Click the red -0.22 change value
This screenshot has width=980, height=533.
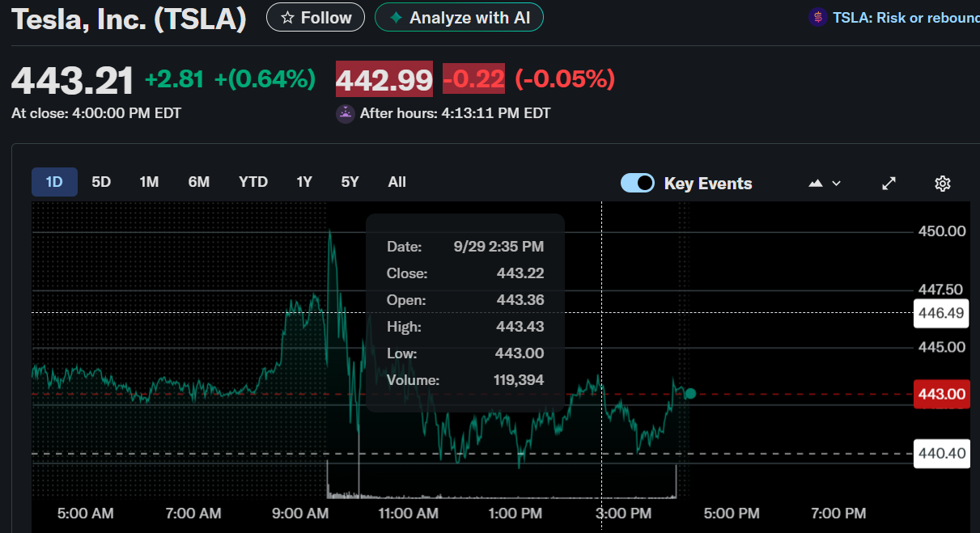(x=474, y=79)
